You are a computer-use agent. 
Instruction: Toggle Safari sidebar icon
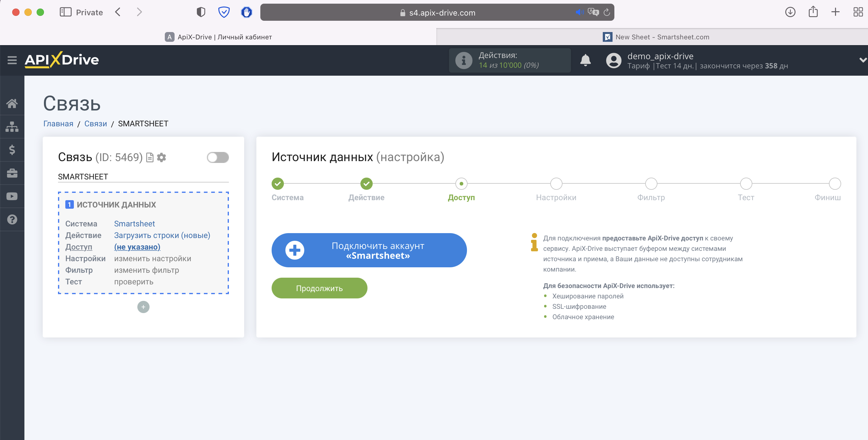pyautogui.click(x=65, y=13)
